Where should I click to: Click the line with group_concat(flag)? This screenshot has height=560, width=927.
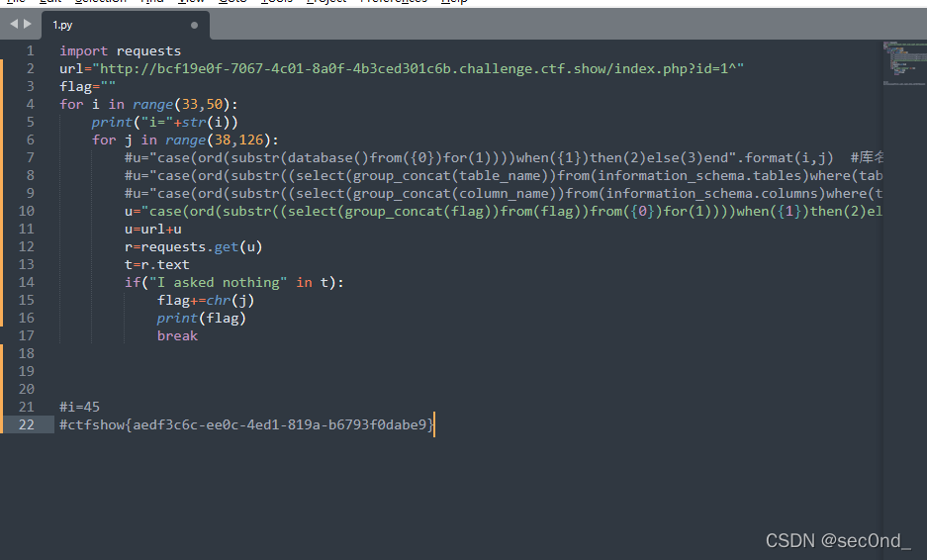[504, 211]
